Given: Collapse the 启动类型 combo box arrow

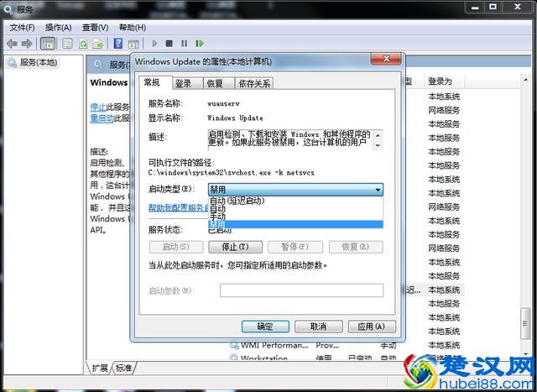Looking at the screenshot, I should [x=378, y=190].
